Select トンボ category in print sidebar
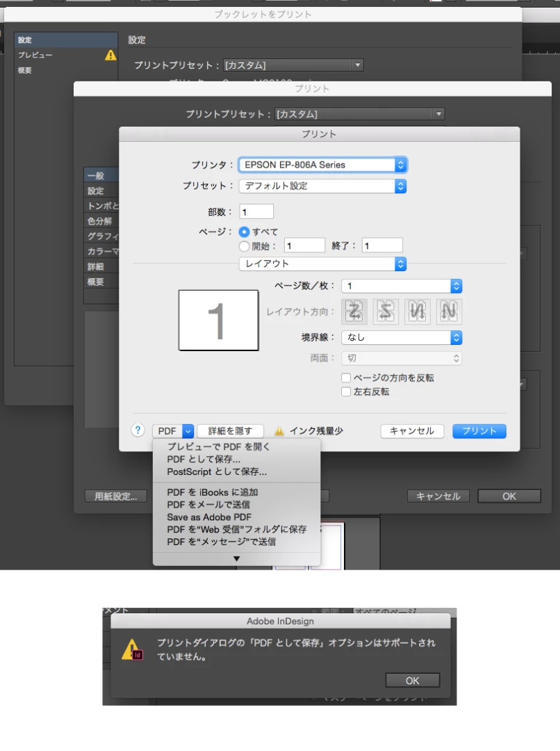The image size is (560, 751). [101, 206]
